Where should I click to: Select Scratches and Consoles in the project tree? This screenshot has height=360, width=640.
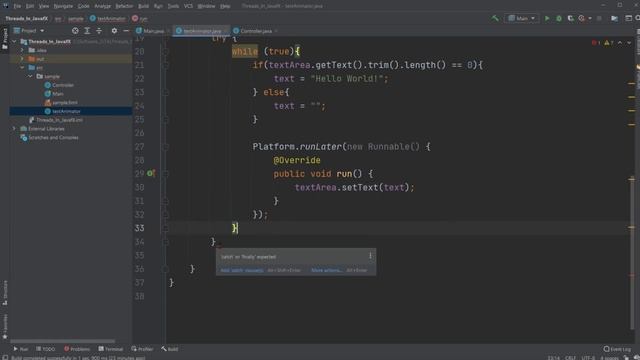pos(53,138)
